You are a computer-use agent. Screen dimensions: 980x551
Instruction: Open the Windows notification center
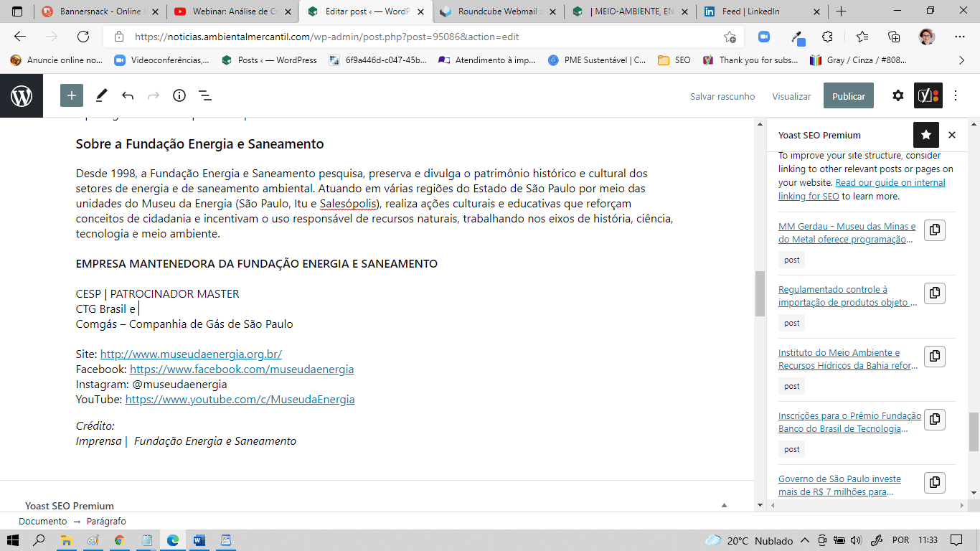[956, 540]
